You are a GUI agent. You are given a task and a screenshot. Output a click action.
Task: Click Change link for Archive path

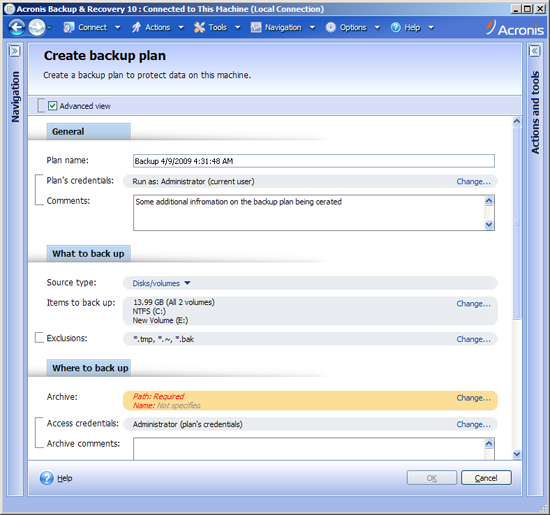[473, 398]
